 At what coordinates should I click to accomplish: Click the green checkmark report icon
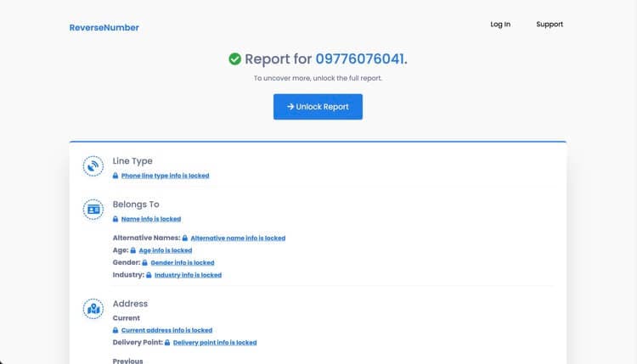234,59
